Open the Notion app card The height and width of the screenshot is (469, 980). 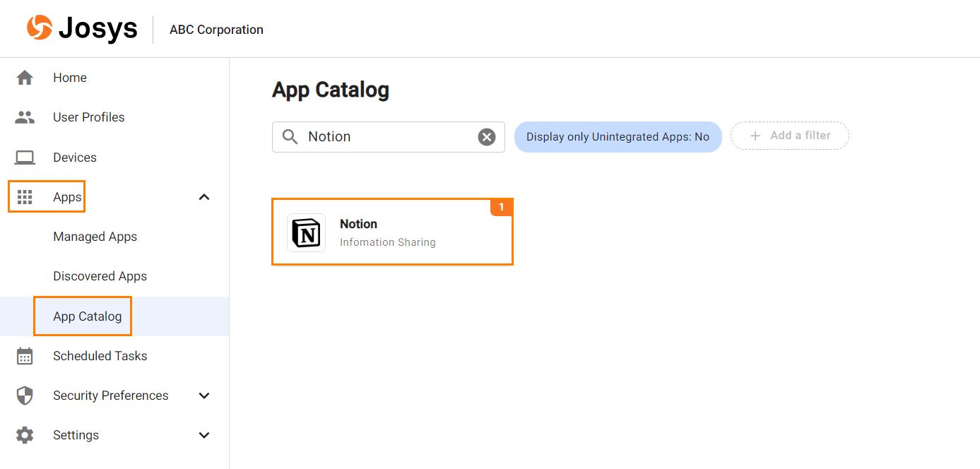[392, 232]
